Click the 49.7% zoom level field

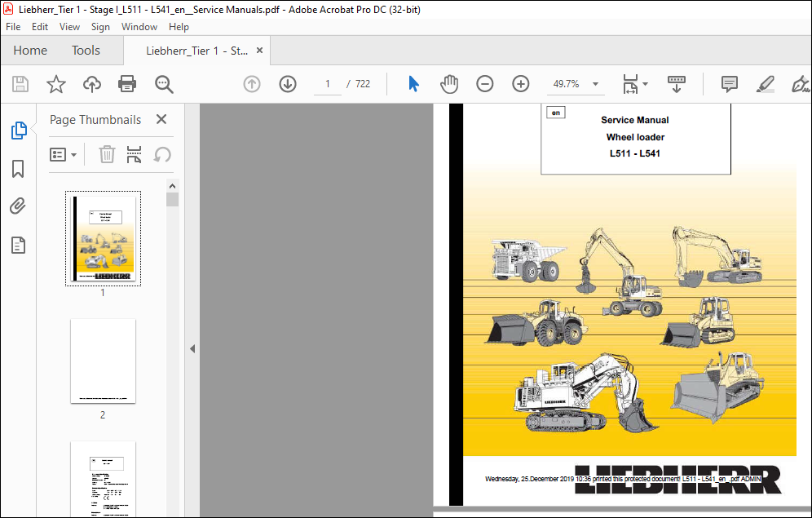point(566,84)
